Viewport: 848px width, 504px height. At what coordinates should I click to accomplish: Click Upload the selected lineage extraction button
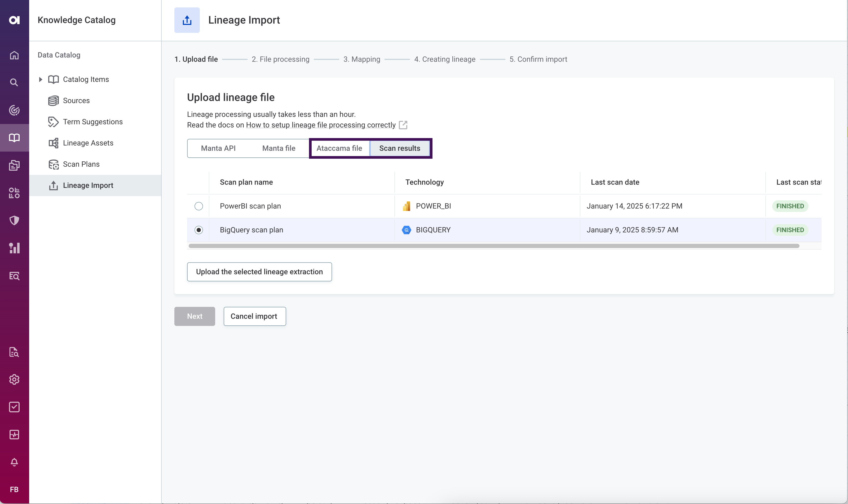(x=259, y=272)
